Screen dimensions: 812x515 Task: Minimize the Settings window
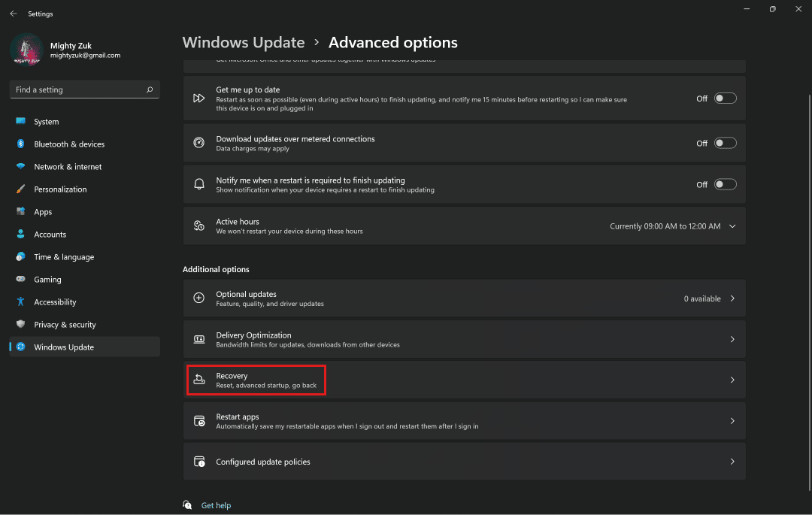tap(747, 9)
